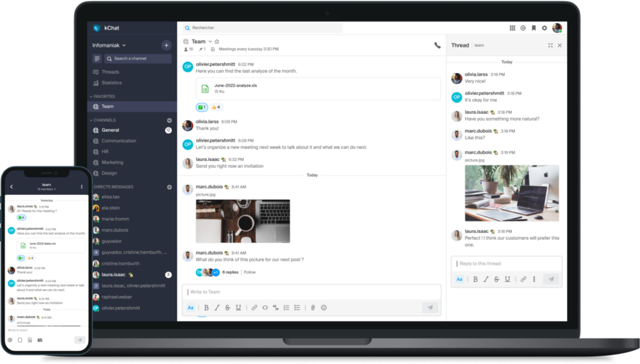Click Follow on marc.dubois's message

pyautogui.click(x=250, y=272)
